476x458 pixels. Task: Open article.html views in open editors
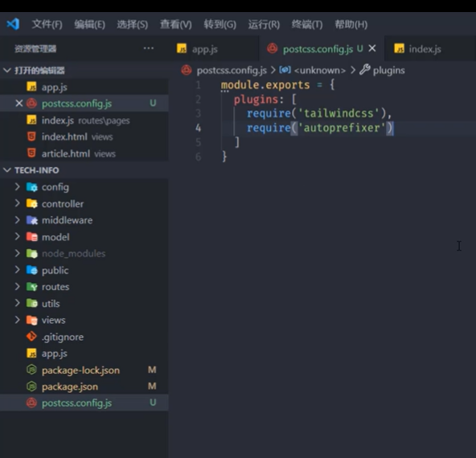(84, 153)
